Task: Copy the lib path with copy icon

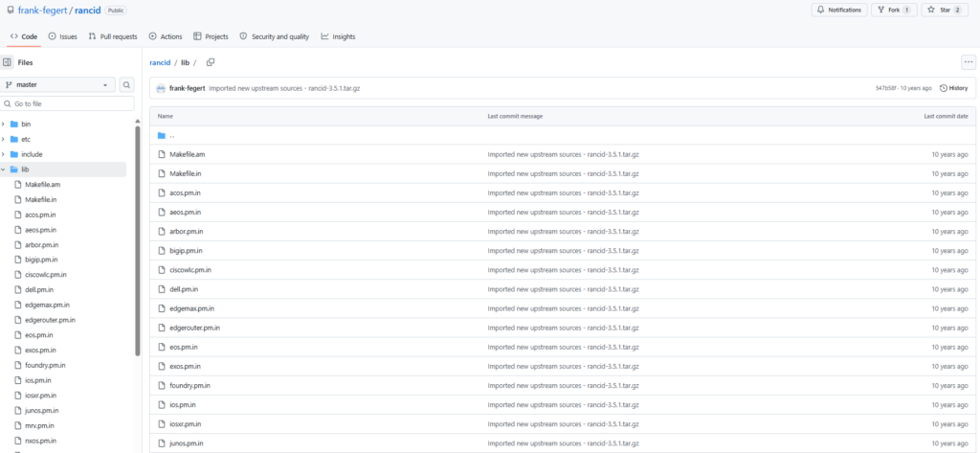Action: tap(211, 62)
